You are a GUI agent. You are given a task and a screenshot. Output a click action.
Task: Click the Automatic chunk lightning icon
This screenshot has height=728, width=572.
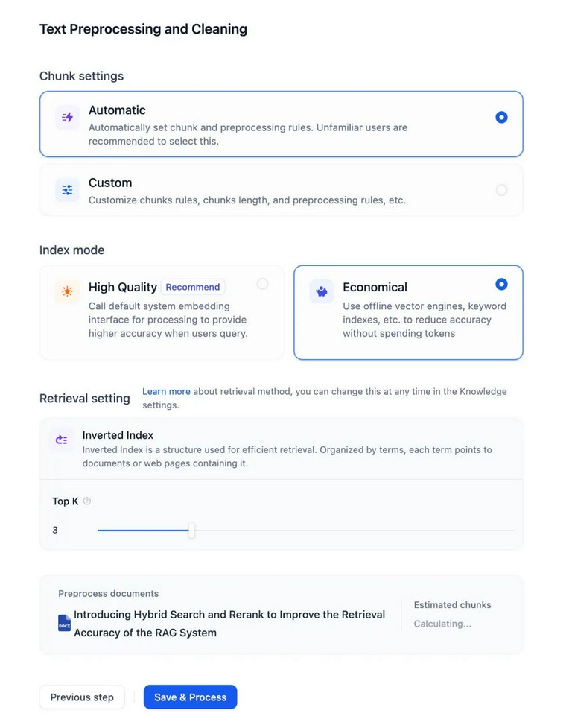point(67,118)
